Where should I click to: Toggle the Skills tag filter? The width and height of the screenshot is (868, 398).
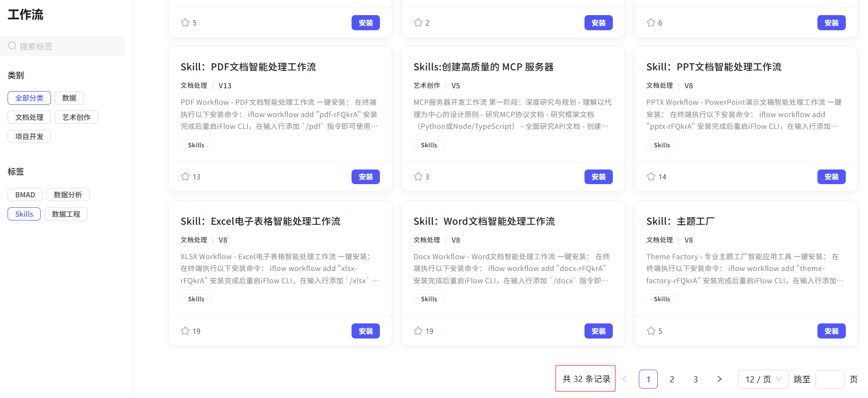[24, 214]
